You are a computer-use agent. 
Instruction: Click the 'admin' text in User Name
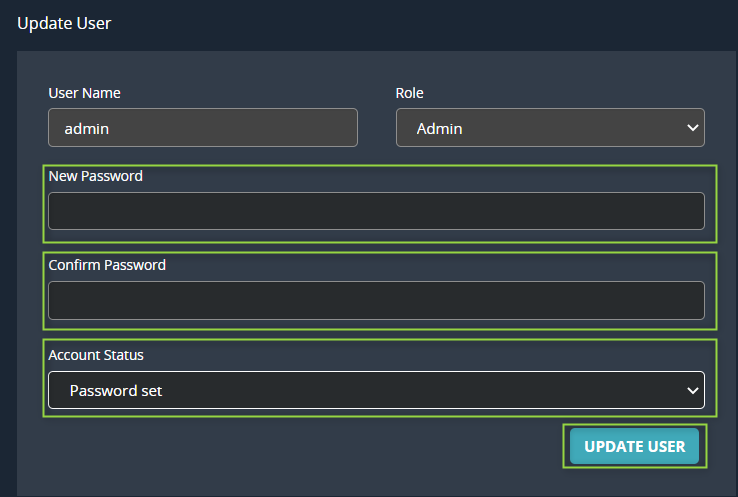pyautogui.click(x=86, y=128)
